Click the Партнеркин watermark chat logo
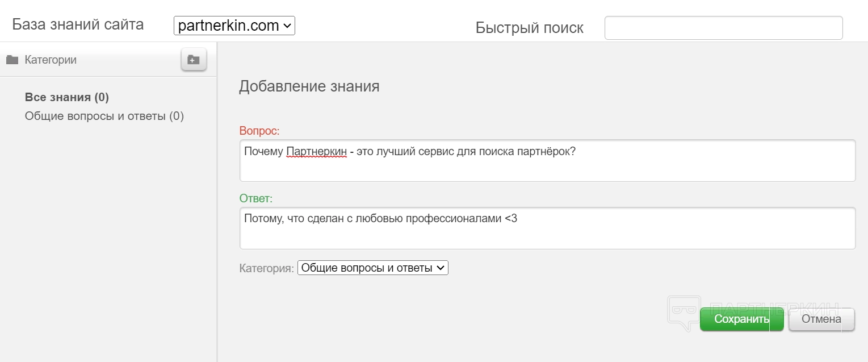 coord(684,312)
